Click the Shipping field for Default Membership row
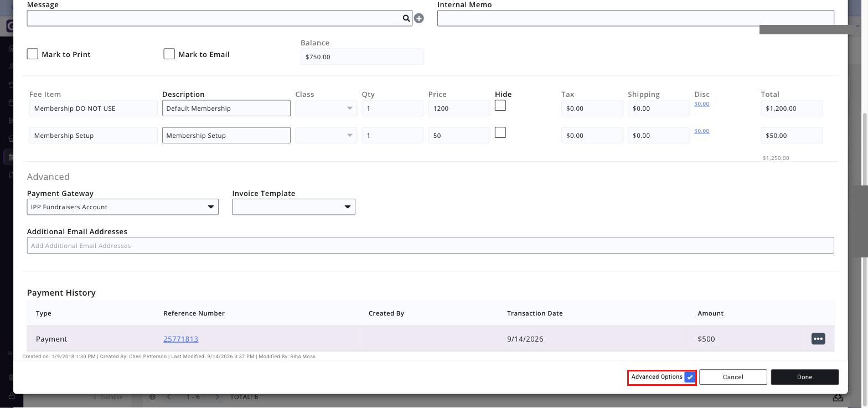This screenshot has height=408, width=868. pos(658,109)
